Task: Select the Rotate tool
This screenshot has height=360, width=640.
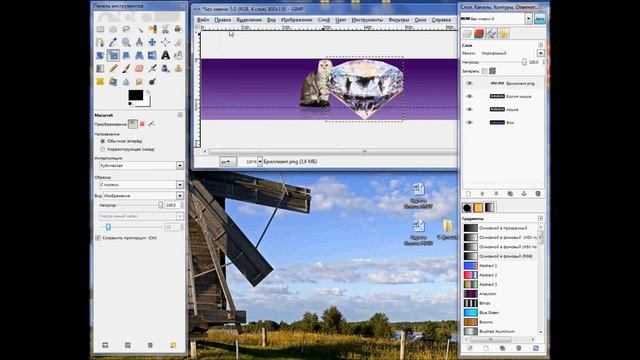Action: [100, 55]
